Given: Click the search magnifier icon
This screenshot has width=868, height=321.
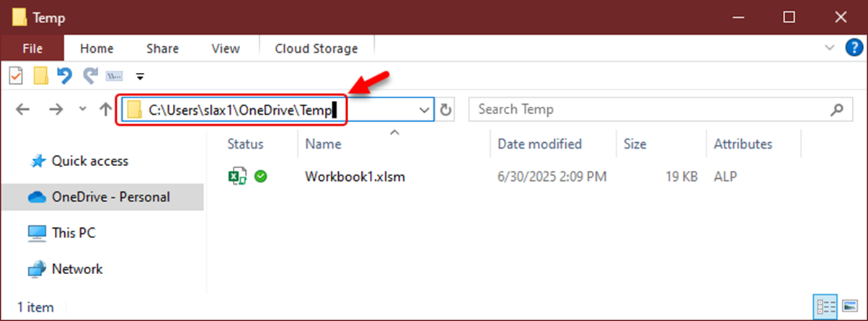Looking at the screenshot, I should pos(836,110).
